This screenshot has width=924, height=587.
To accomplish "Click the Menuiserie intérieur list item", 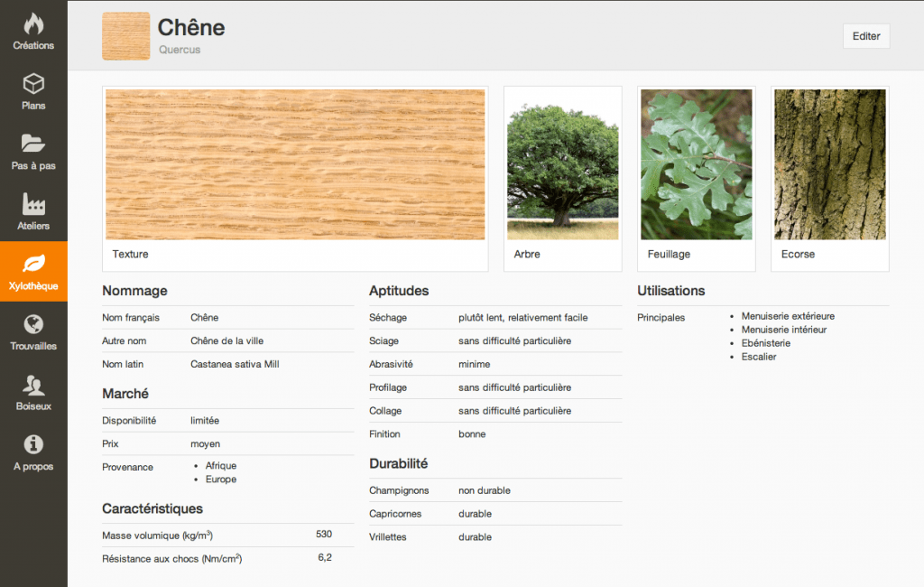I will coord(784,330).
